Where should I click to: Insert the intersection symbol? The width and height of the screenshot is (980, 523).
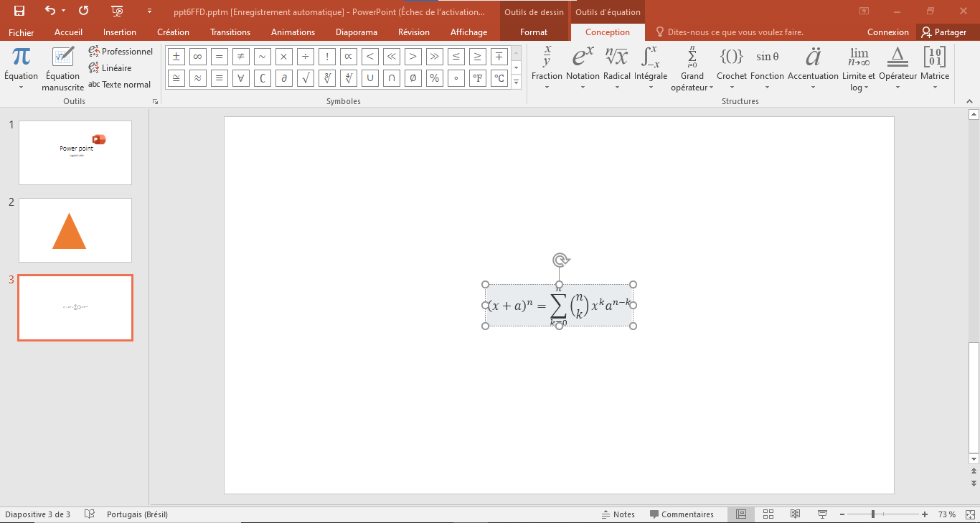click(392, 78)
